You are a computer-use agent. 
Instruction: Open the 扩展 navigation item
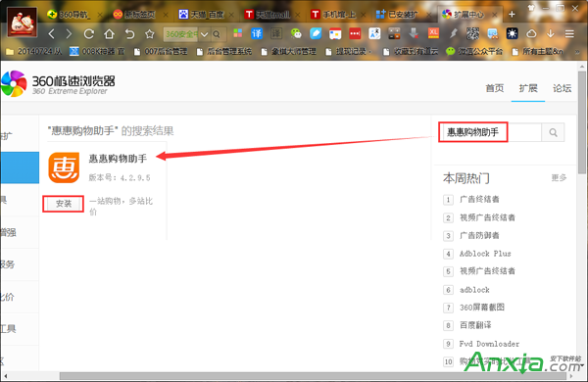click(528, 88)
